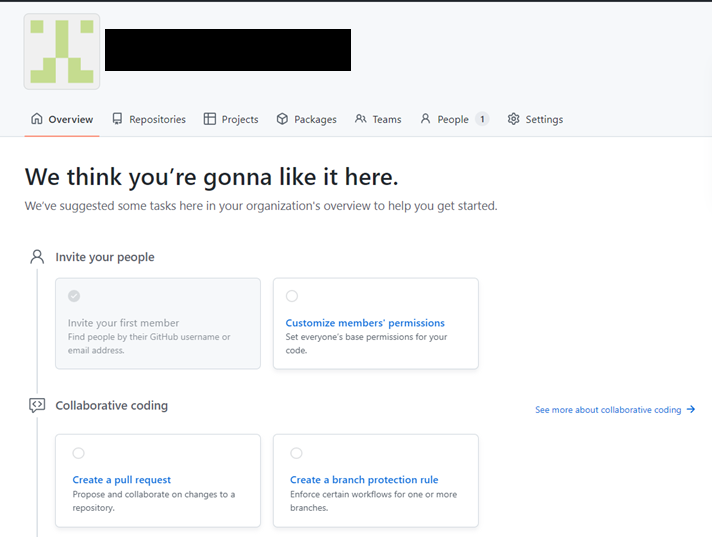The width and height of the screenshot is (712, 537).
Task: Click 'We think you're gonna like it here' heading
Action: [212, 177]
